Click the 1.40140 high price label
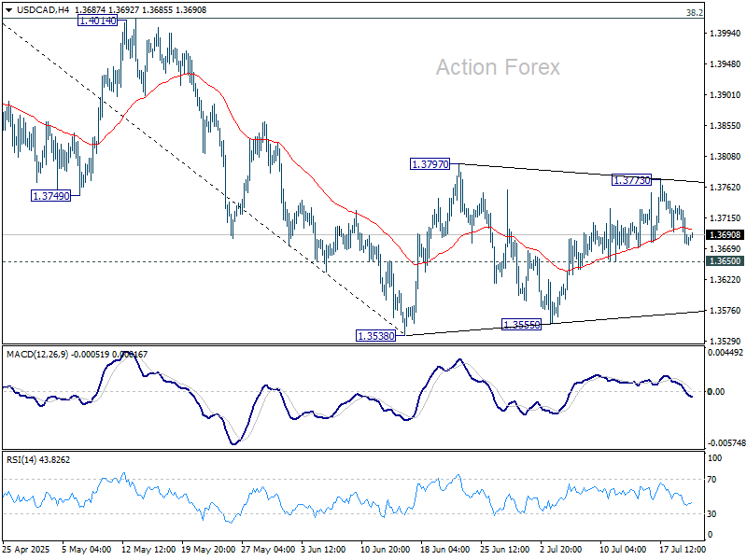Image resolution: width=747 pixels, height=560 pixels. [98, 21]
